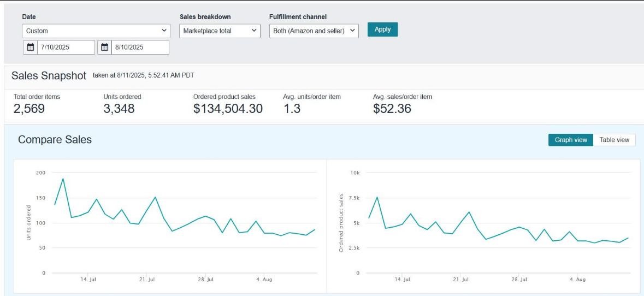Screen dimensions: 644x296
Task: Switch to Graph view
Action: tap(570, 140)
